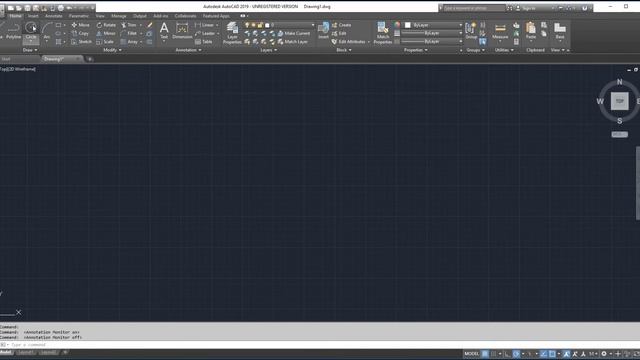Image resolution: width=640 pixels, height=360 pixels.
Task: Select the Arc tool
Action: tap(47, 31)
